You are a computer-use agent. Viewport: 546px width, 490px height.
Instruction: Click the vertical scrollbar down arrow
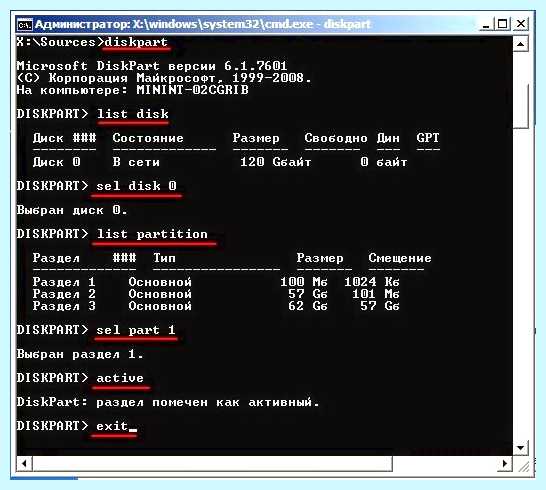pos(521,448)
